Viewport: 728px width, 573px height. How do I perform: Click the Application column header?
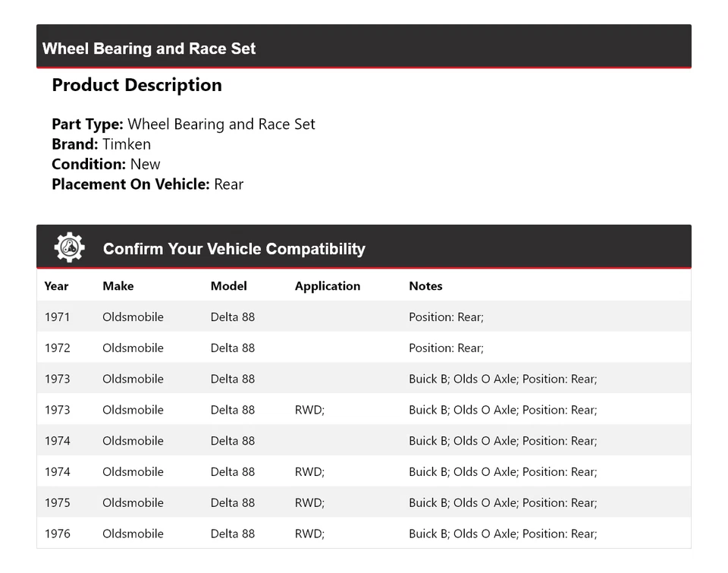click(x=327, y=286)
